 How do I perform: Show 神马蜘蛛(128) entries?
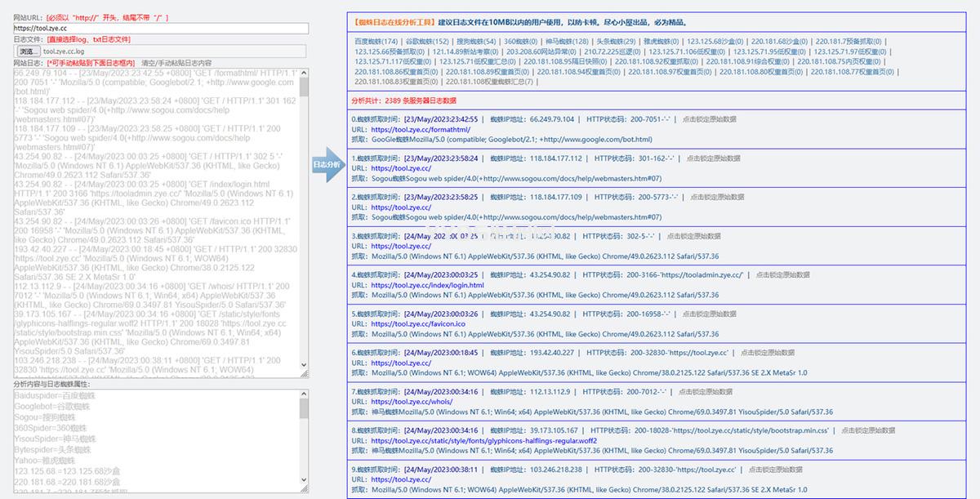point(568,41)
